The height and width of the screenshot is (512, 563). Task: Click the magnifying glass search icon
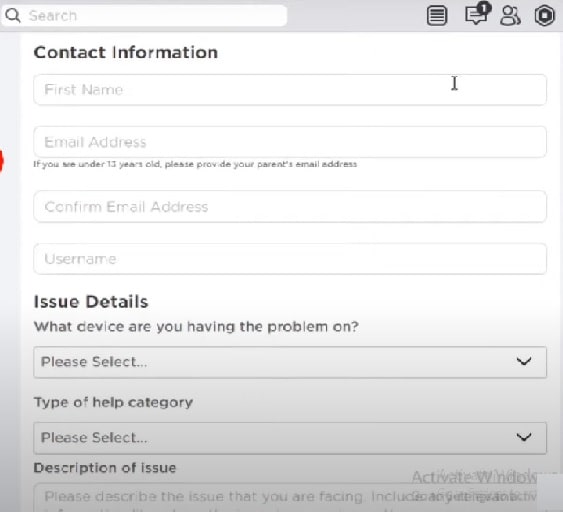pyautogui.click(x=13, y=15)
